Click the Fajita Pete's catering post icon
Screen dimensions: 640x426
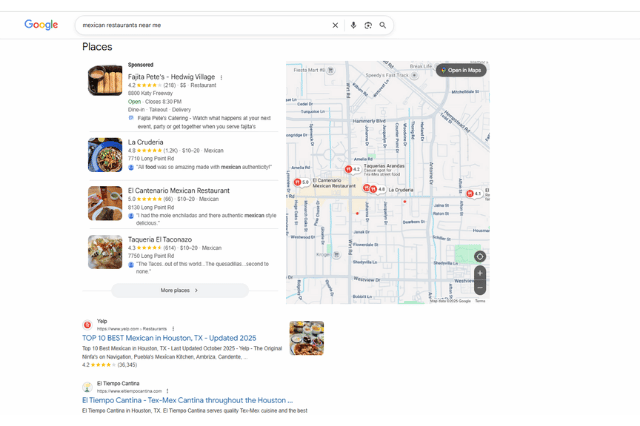pyautogui.click(x=131, y=118)
